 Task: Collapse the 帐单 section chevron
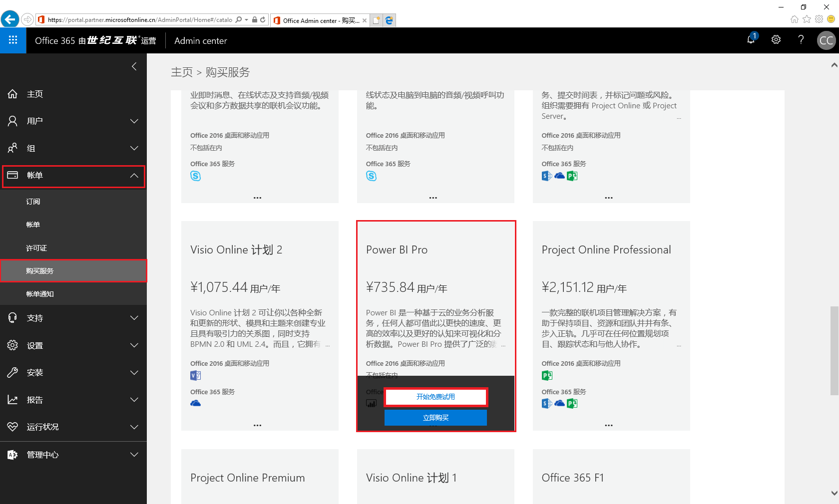134,176
